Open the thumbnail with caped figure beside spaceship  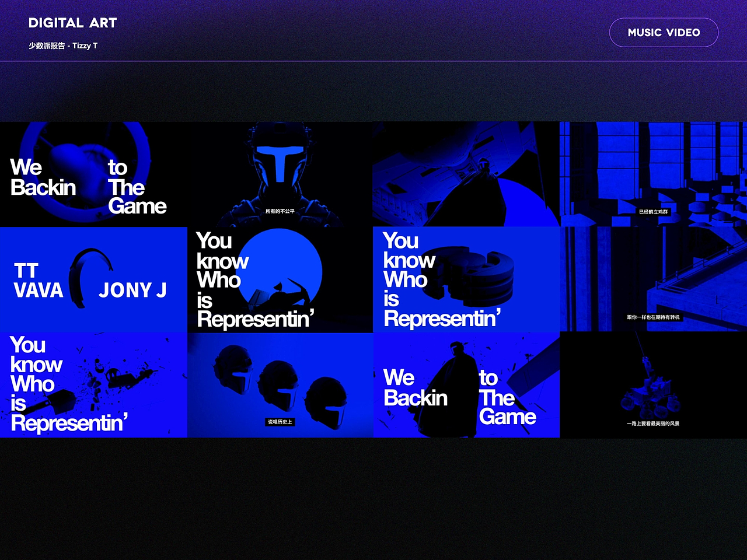click(x=466, y=174)
